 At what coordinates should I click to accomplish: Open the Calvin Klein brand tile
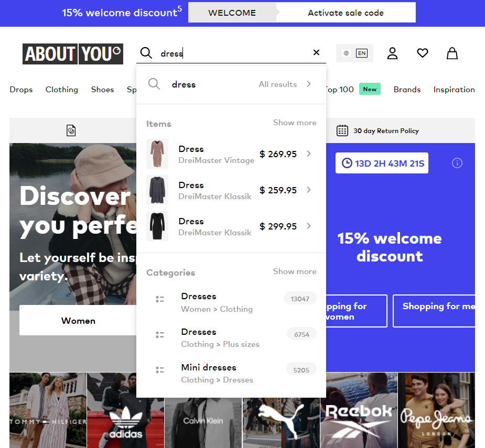pos(203,423)
